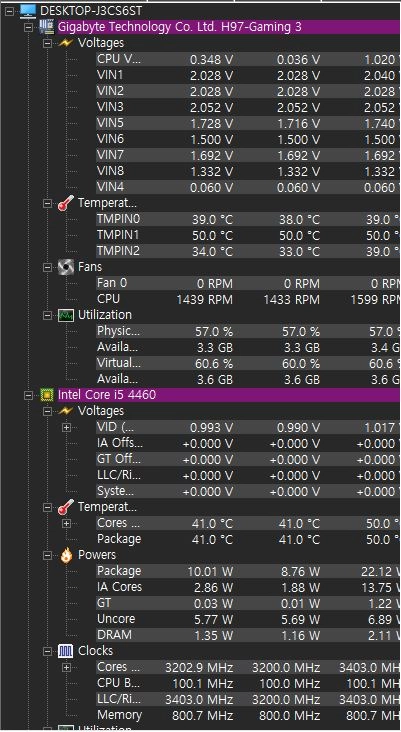401x732 pixels.
Task: Expand the Cores clock row
Action: [67, 667]
